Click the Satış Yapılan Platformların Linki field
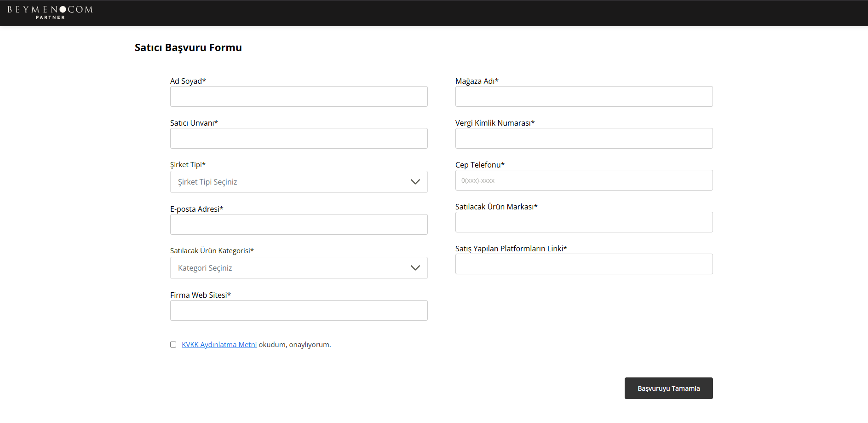 point(584,264)
